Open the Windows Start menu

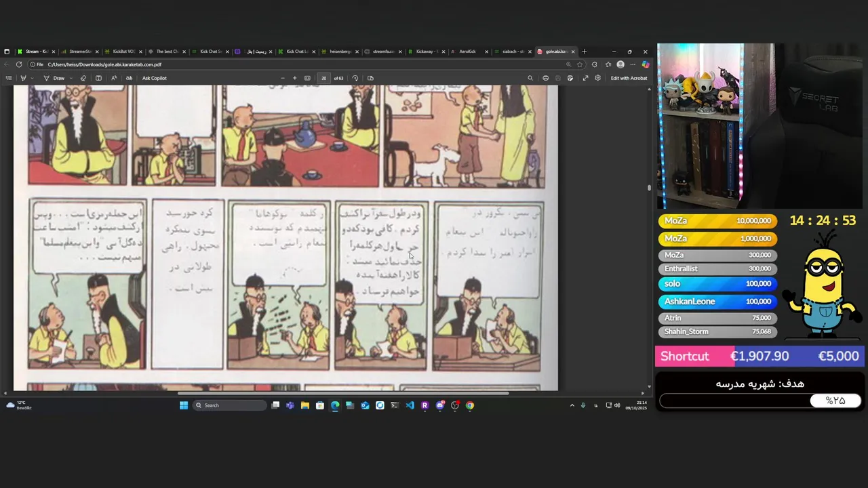[x=184, y=405]
